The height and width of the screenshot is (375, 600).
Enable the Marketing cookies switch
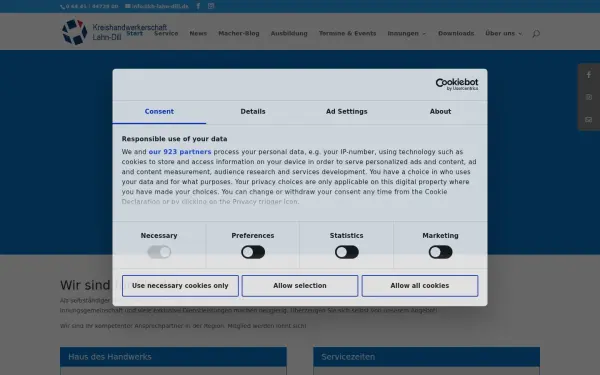(440, 252)
